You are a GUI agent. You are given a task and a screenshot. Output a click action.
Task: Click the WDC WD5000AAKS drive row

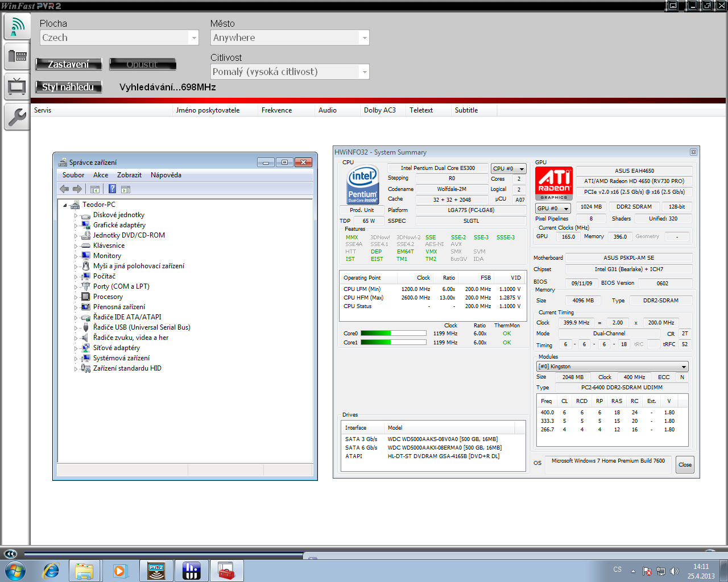(x=433, y=439)
